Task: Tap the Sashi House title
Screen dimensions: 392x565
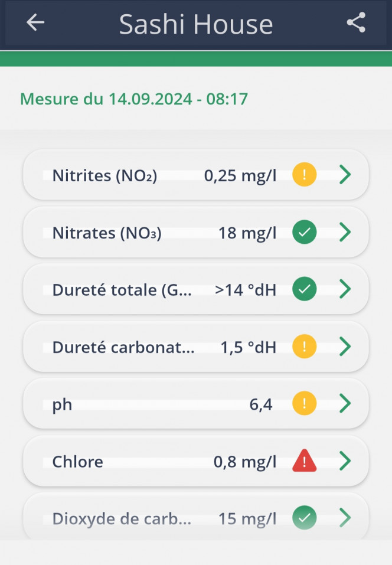Action: coord(196,25)
